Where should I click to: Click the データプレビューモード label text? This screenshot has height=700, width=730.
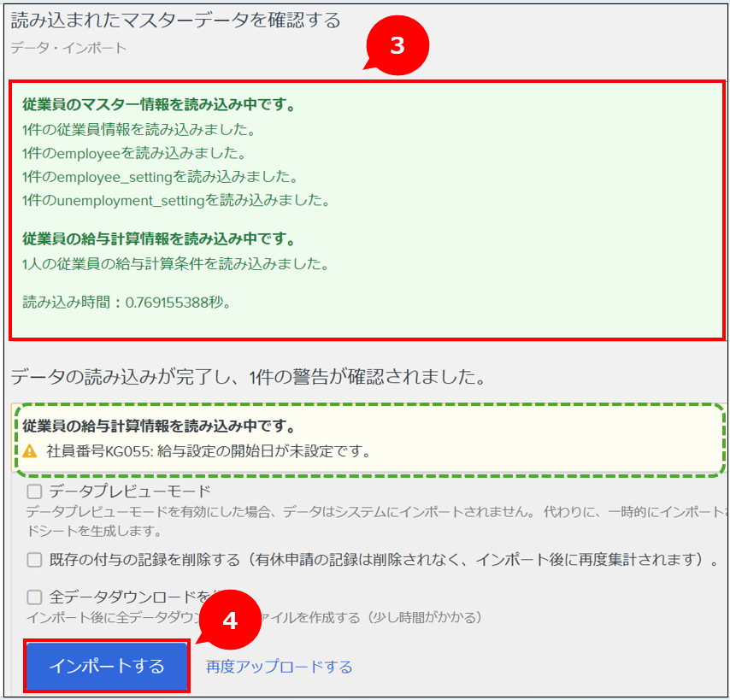click(x=130, y=491)
